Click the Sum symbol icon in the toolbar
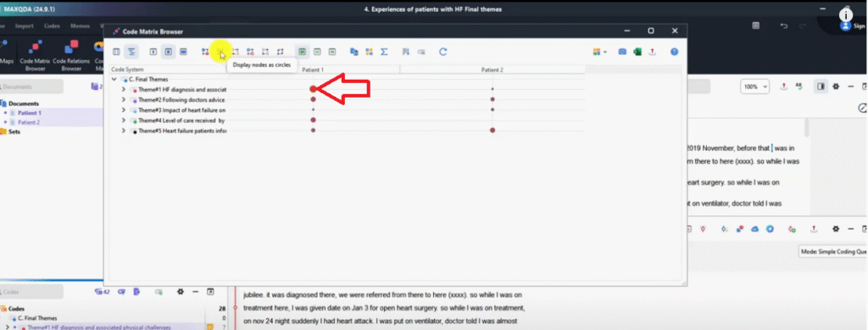This screenshot has height=330, width=868. click(384, 52)
